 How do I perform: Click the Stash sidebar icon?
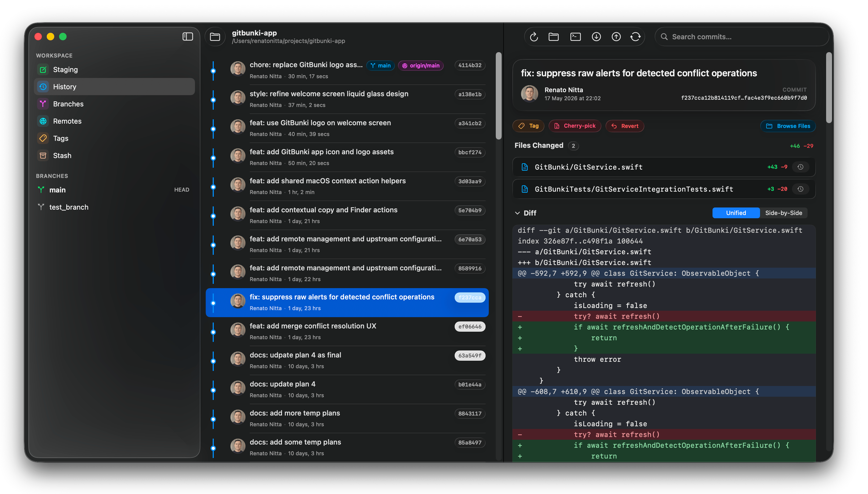(43, 155)
